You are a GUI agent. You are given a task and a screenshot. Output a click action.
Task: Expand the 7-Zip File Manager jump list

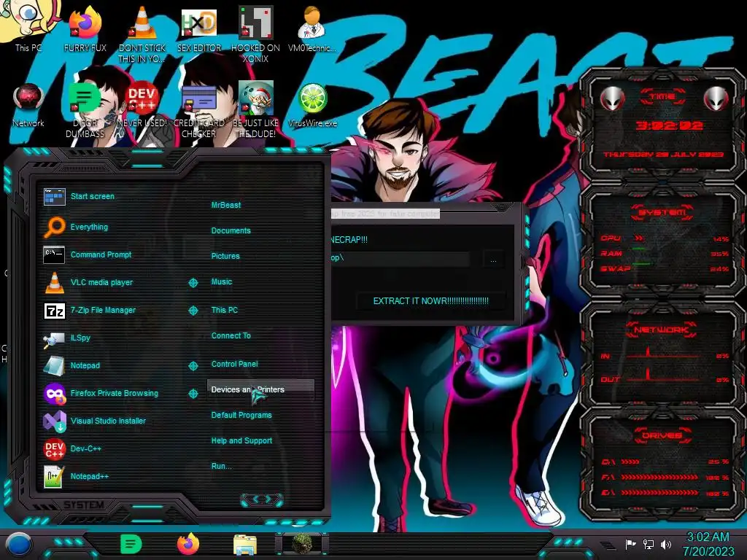tap(193, 311)
